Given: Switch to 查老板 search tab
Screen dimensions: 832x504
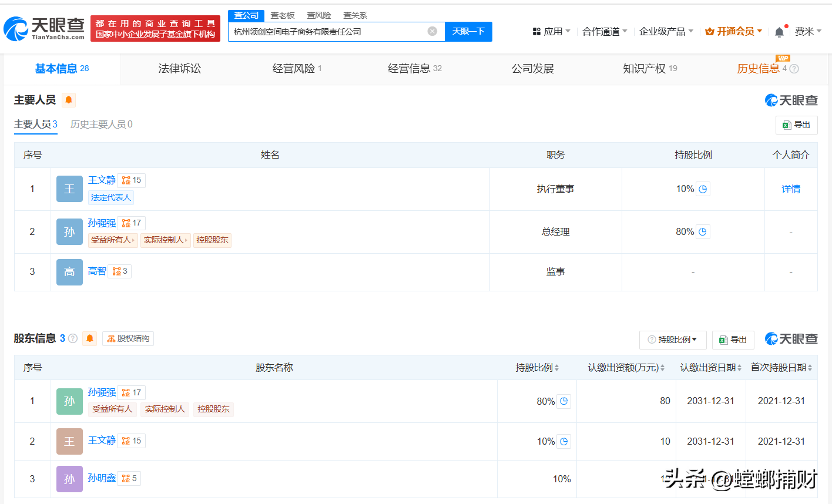Looking at the screenshot, I should click(x=283, y=15).
